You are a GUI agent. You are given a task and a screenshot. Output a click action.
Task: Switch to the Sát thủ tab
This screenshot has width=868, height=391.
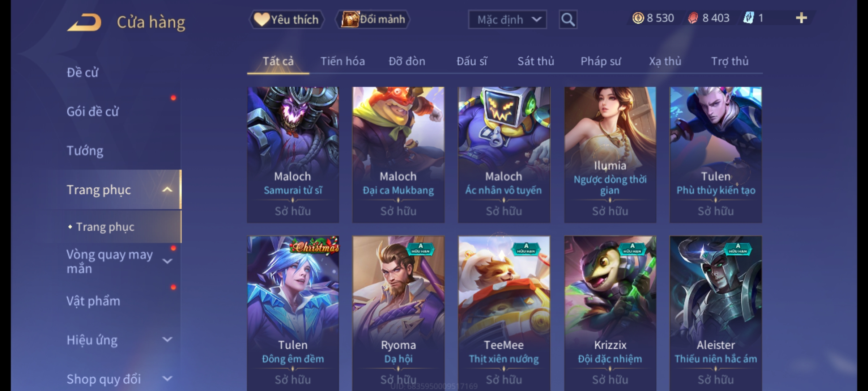point(536,61)
